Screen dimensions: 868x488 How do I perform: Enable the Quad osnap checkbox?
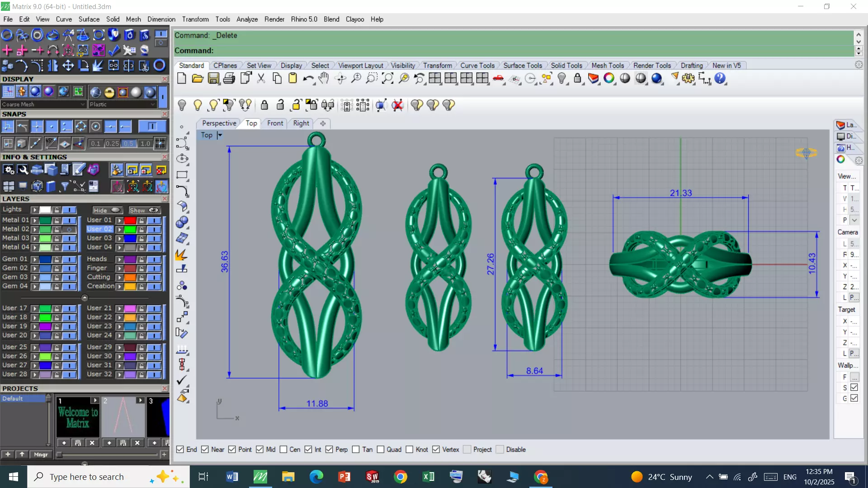[381, 450]
